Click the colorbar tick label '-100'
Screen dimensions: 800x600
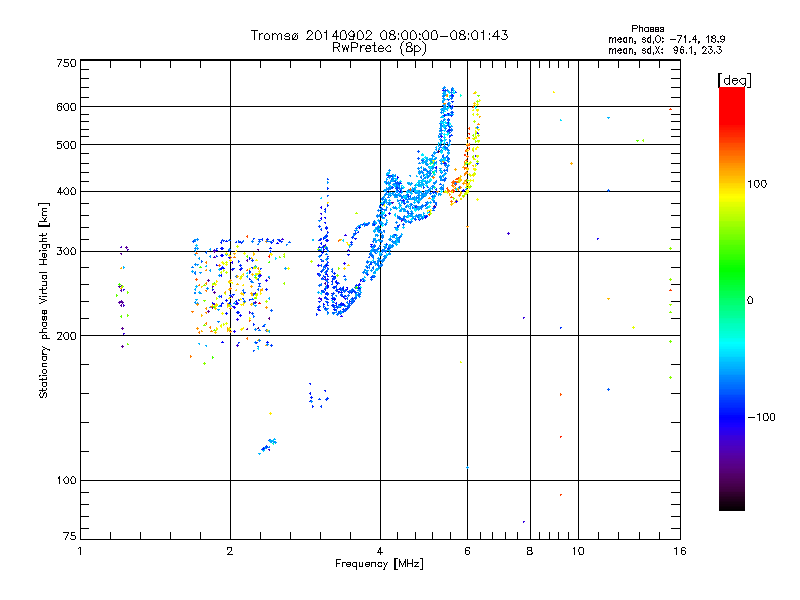761,417
